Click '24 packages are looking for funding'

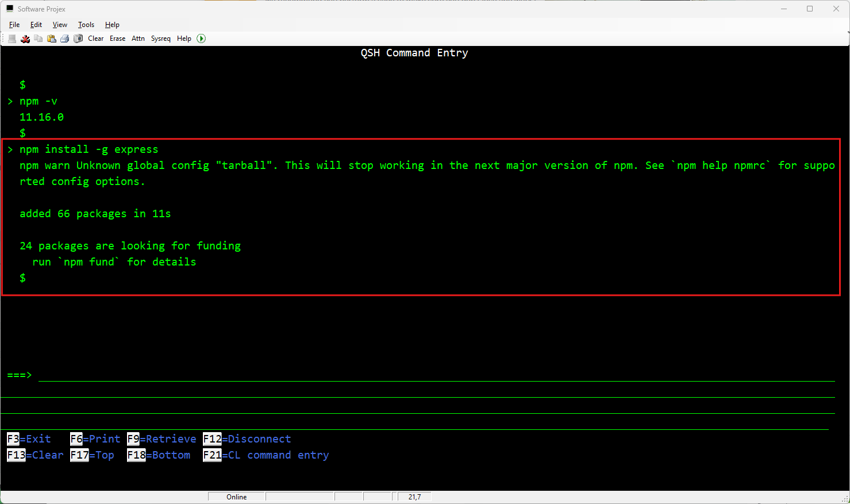[x=130, y=246]
